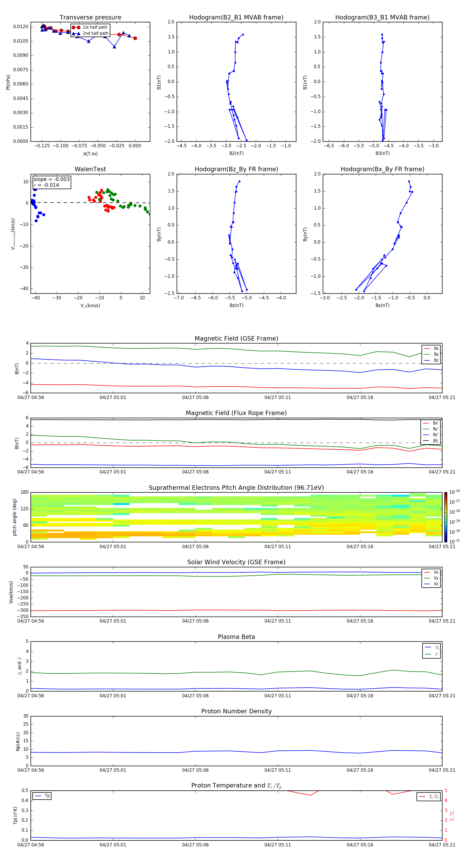Click the Vx legend entry in velocity plot
473x868 pixels.
431,573
